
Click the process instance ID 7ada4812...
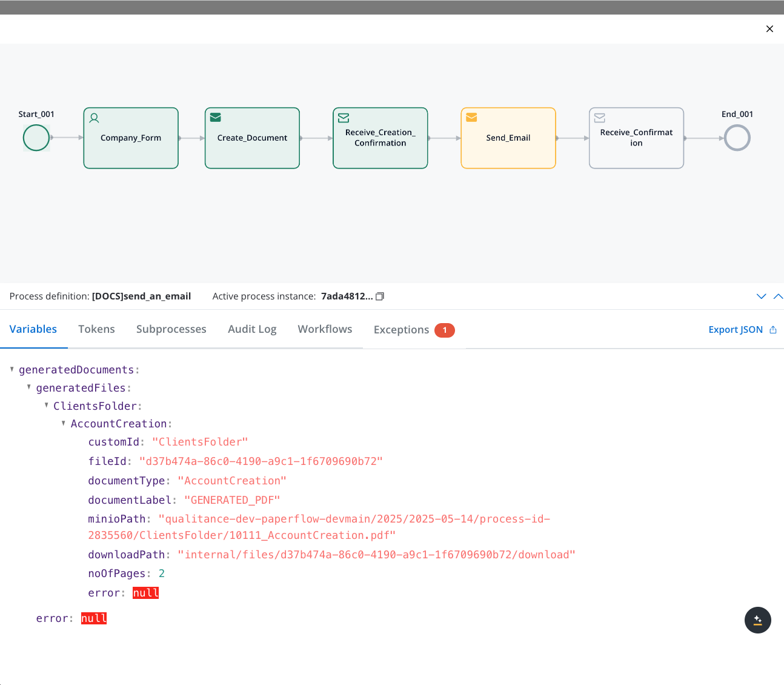pyautogui.click(x=347, y=296)
